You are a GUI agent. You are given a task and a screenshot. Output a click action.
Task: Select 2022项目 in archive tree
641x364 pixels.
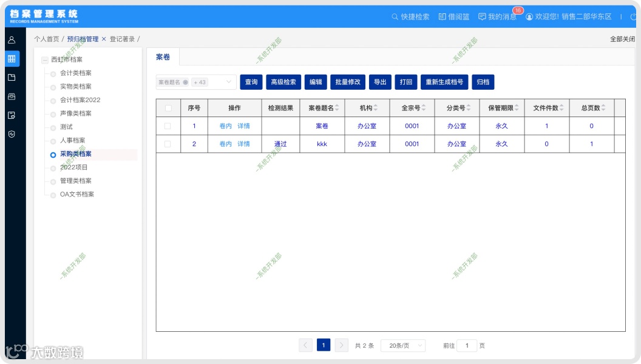pyautogui.click(x=73, y=167)
